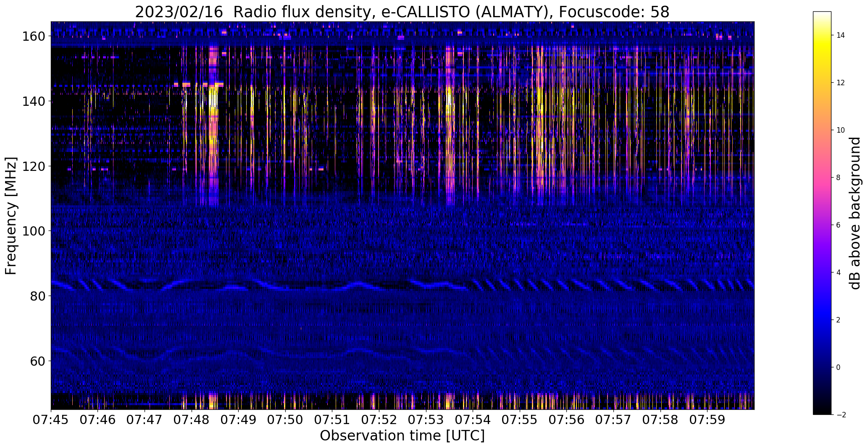Screen dimensions: 868x448
Task: Click the colorbar tick value −2
Action: pos(841,415)
